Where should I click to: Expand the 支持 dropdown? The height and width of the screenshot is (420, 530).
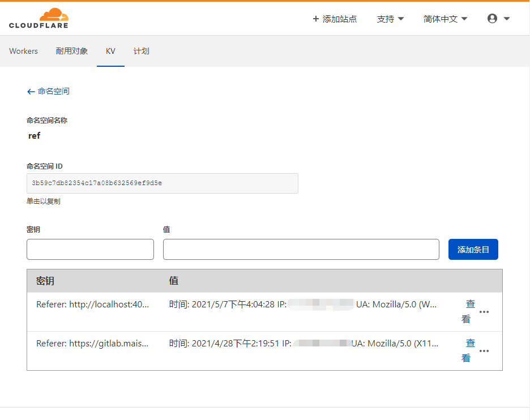point(390,19)
